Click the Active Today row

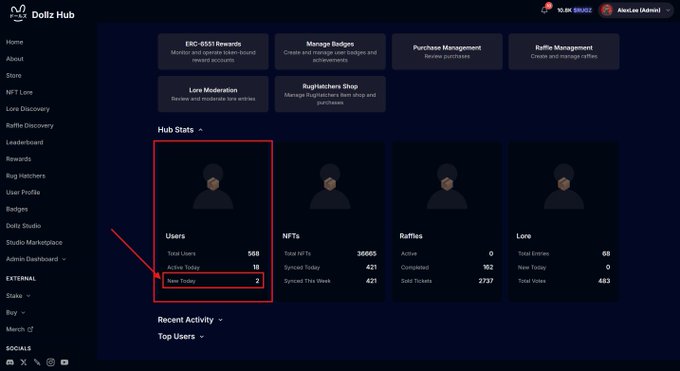pos(213,267)
